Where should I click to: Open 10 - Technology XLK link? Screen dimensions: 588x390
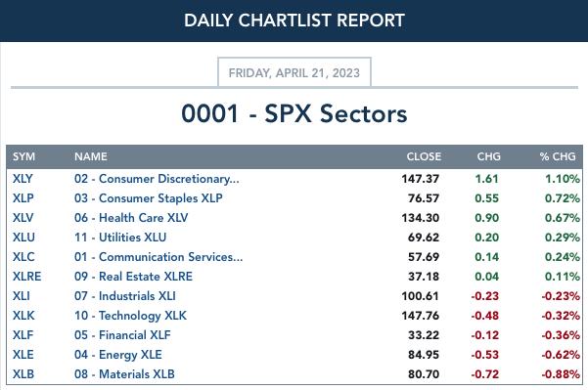pos(130,316)
